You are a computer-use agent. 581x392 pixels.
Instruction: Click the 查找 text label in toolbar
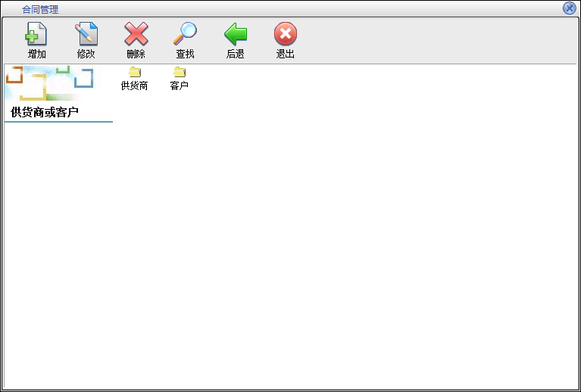(185, 54)
